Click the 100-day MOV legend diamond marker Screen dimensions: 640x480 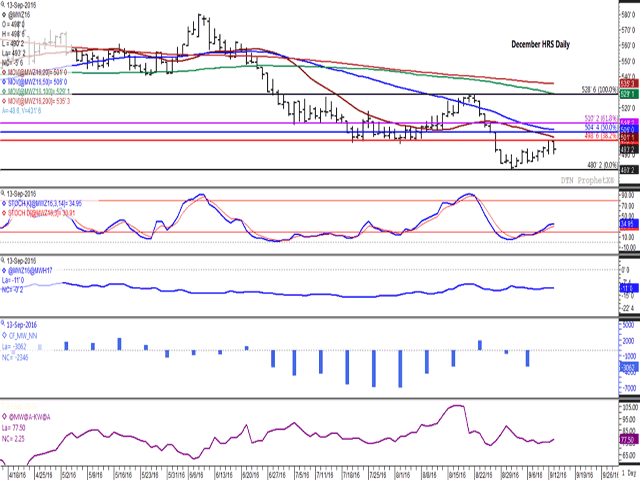pyautogui.click(x=4, y=91)
